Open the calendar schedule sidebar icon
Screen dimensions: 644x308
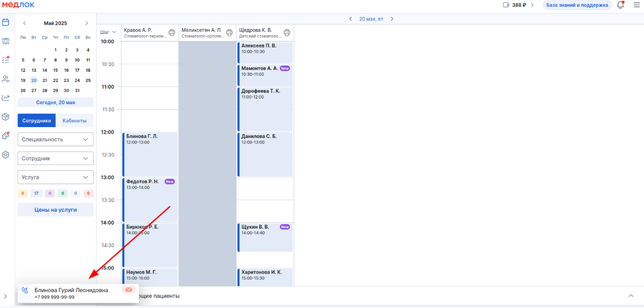[x=6, y=22]
